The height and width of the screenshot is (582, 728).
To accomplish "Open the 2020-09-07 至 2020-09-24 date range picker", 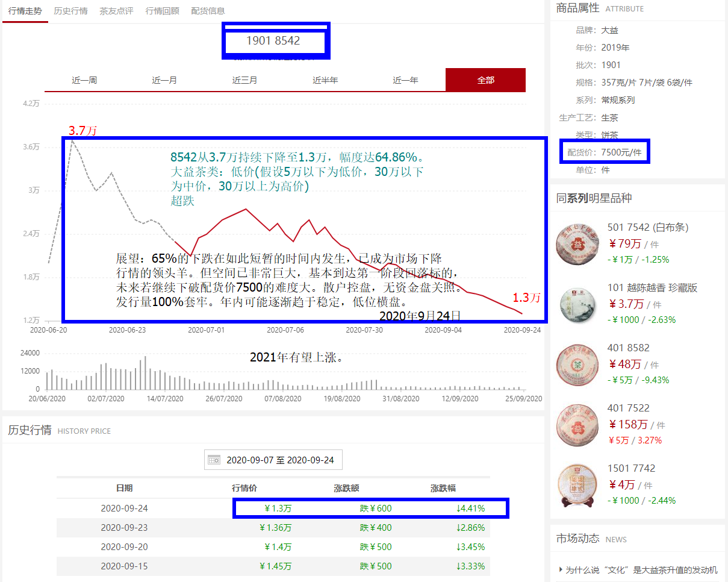I will pyautogui.click(x=273, y=460).
